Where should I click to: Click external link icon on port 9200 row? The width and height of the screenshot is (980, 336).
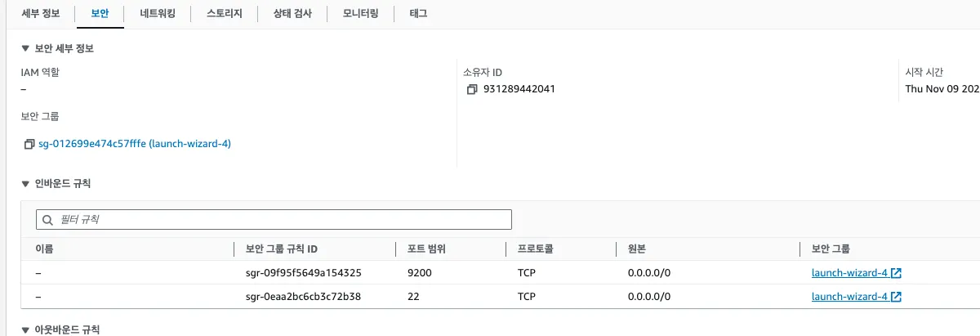[x=896, y=273]
